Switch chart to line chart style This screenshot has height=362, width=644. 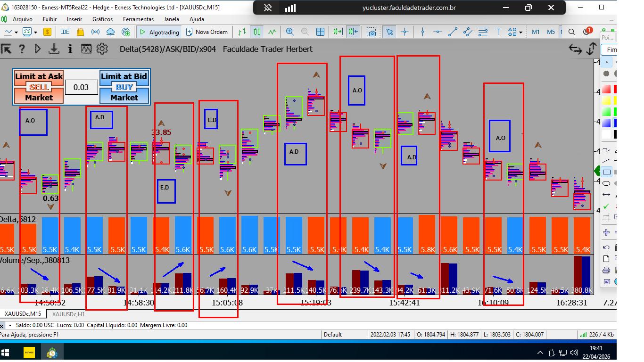point(272,32)
